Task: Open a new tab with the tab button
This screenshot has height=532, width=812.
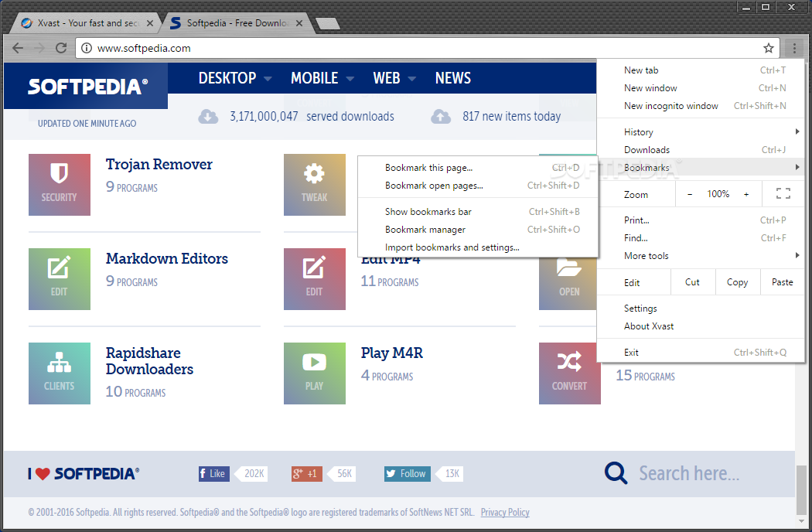Action: point(327,23)
